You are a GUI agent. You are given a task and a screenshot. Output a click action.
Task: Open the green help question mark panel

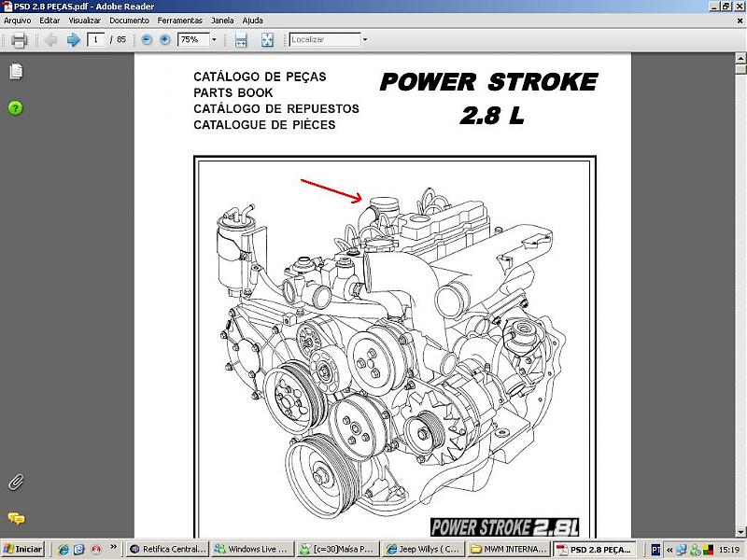15,108
